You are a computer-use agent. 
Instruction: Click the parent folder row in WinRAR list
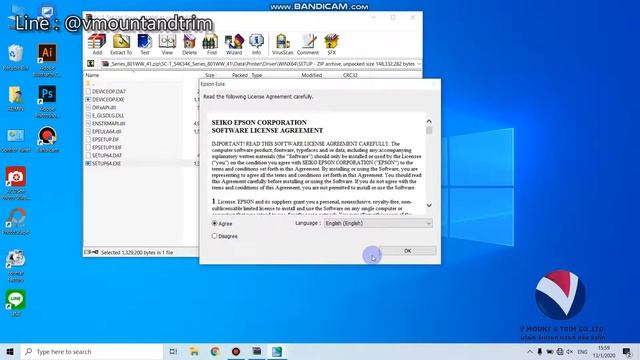pos(90,83)
